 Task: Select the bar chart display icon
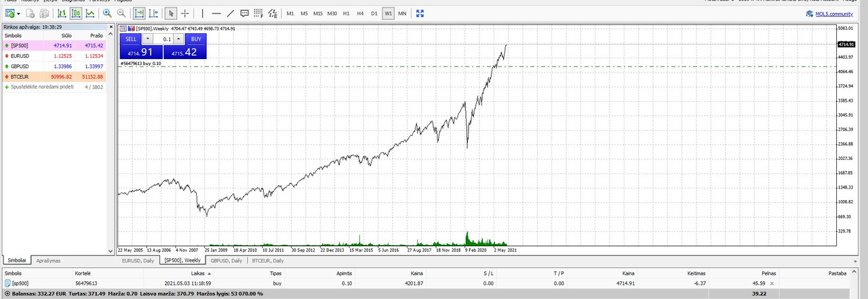[x=62, y=14]
